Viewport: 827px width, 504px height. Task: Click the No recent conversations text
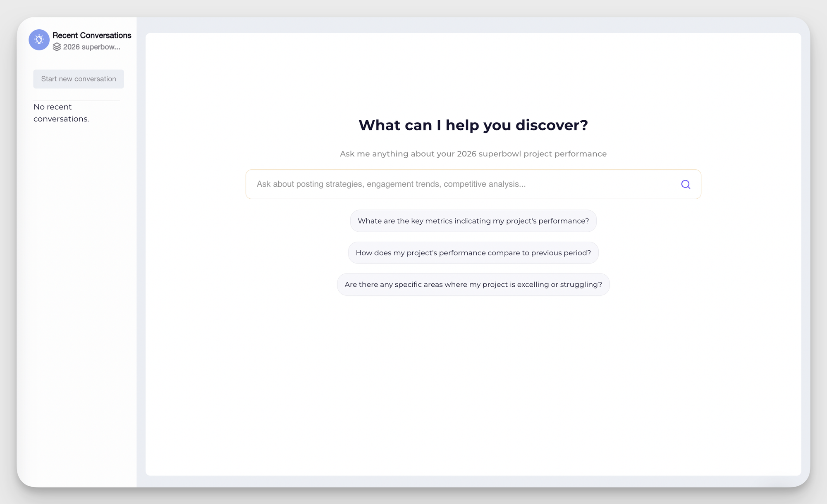click(x=61, y=113)
